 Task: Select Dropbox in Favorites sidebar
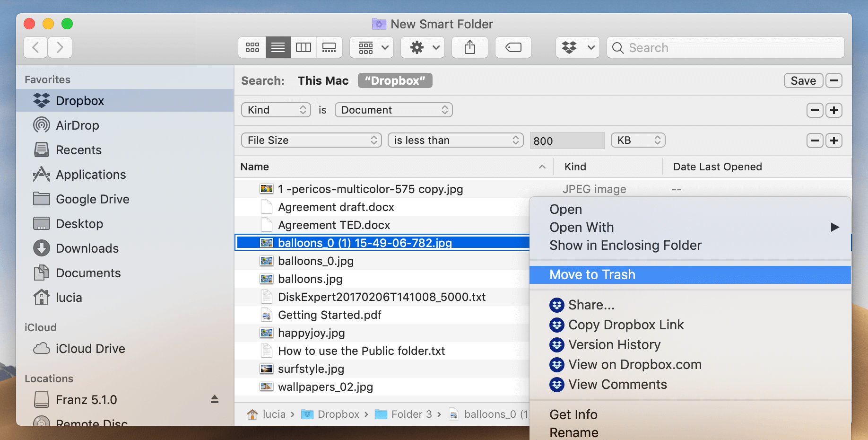pos(125,100)
